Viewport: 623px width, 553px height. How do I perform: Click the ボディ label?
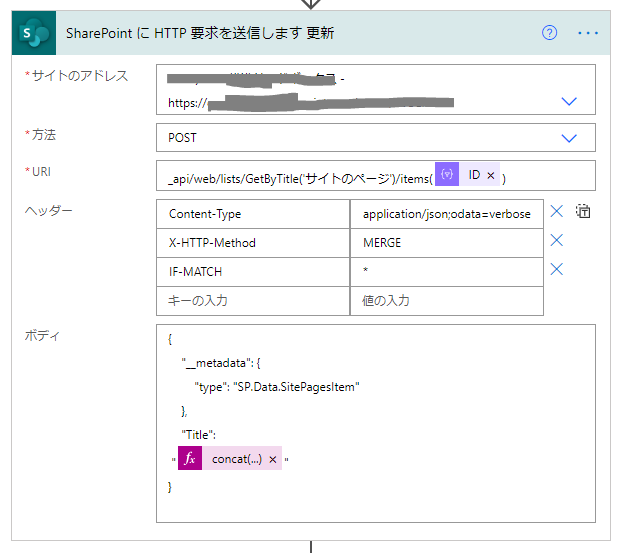tap(42, 335)
